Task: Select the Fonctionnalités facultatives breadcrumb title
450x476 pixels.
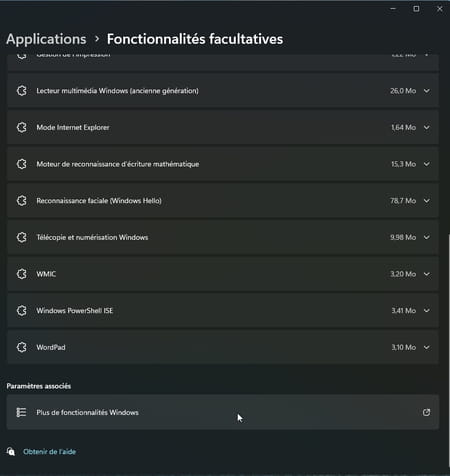Action: (x=195, y=39)
